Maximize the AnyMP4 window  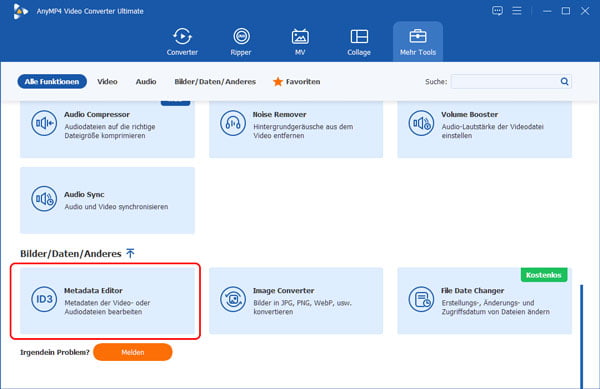pos(566,11)
